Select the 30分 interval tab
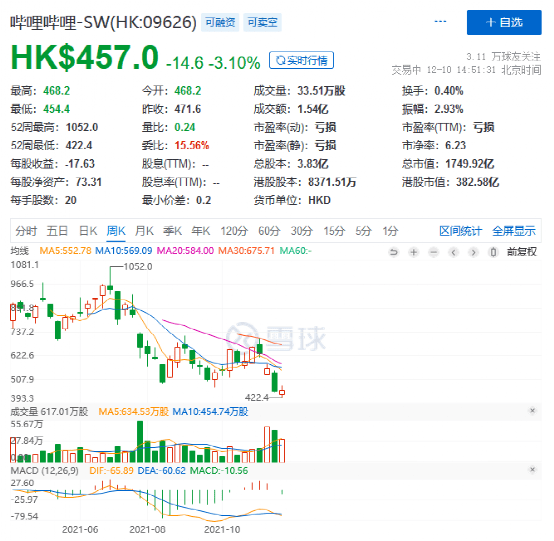Screen dimensions: 554x541 click(x=302, y=231)
